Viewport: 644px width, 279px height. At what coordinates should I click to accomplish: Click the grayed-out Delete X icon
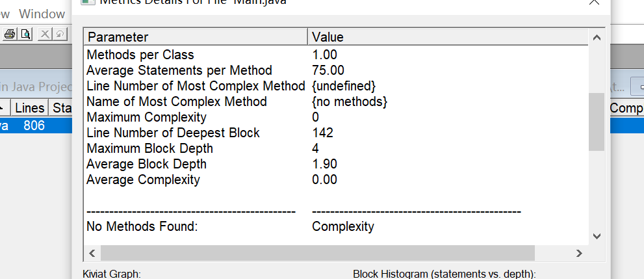pos(45,34)
